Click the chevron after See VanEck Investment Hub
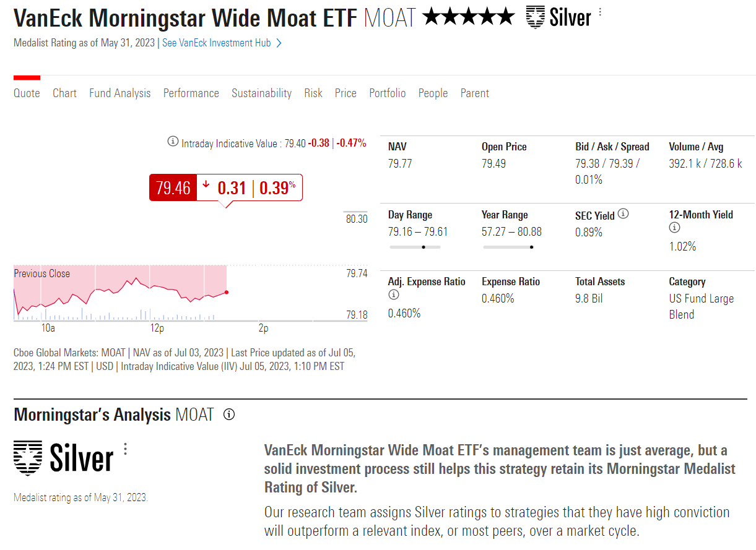Screen dimensions: 756x550 coord(277,43)
